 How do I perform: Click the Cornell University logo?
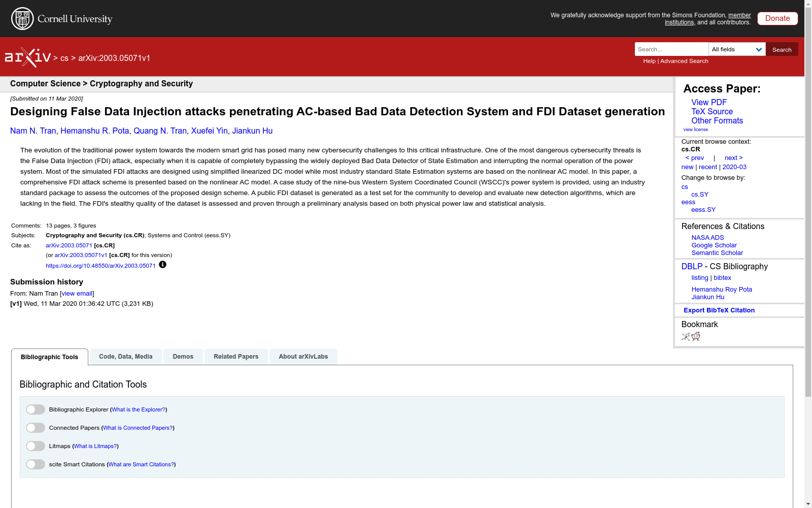click(62, 19)
